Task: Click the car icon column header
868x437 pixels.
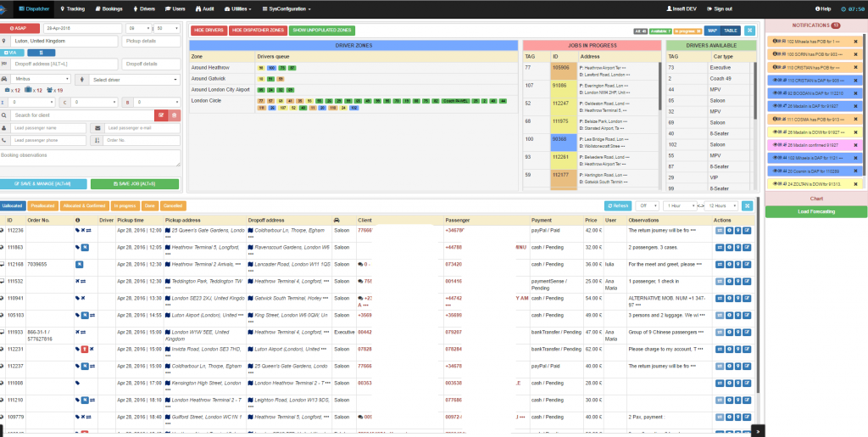Action: [x=337, y=221]
